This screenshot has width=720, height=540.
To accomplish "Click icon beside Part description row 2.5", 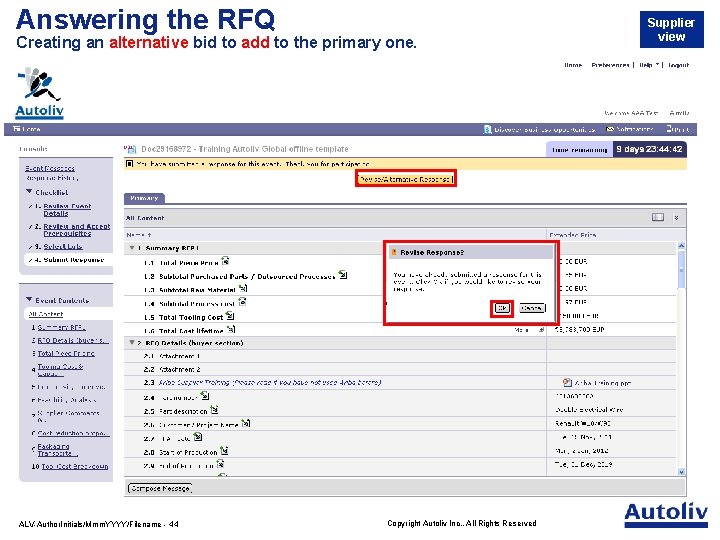I will [x=214, y=410].
